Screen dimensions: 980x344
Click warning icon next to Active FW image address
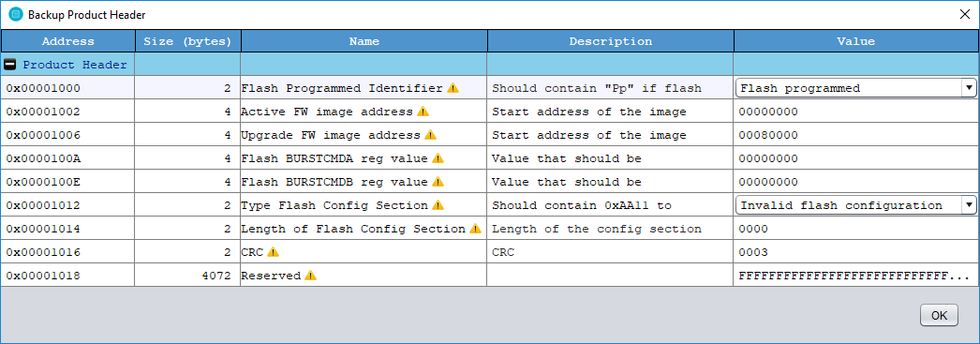(x=423, y=112)
